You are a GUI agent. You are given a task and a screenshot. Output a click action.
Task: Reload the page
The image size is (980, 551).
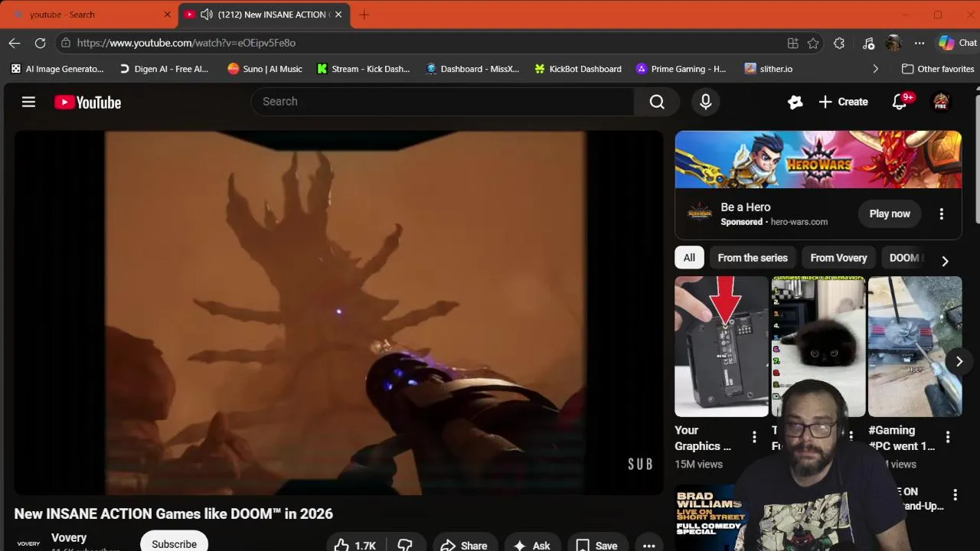(40, 43)
